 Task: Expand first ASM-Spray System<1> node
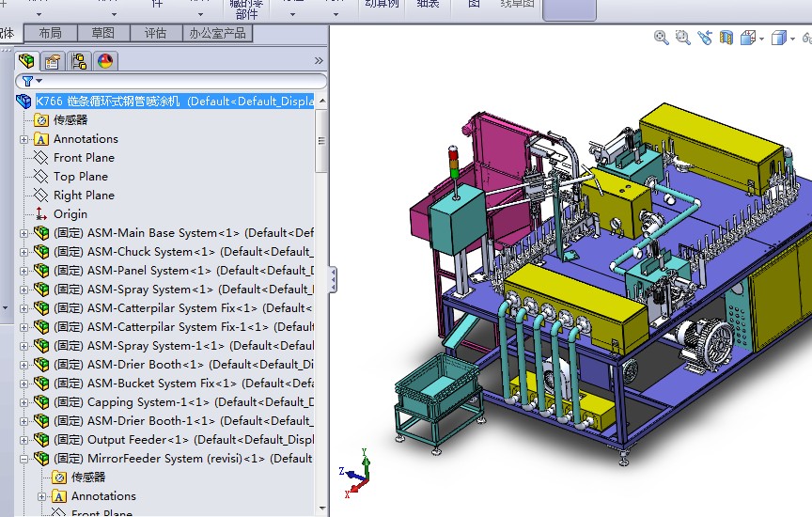pos(23,290)
